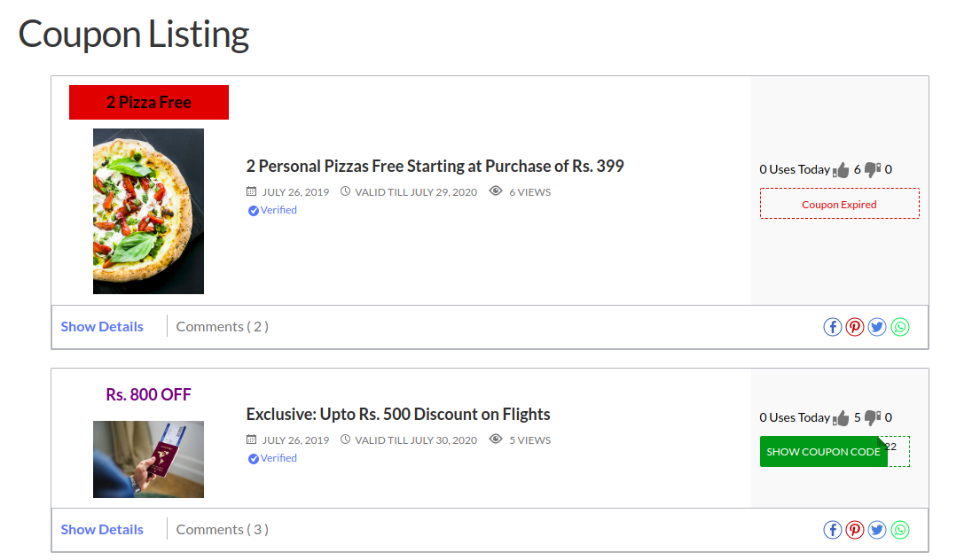The image size is (972, 560).
Task: Open Comments ( 2 ) on pizza coupon
Action: click(x=222, y=327)
